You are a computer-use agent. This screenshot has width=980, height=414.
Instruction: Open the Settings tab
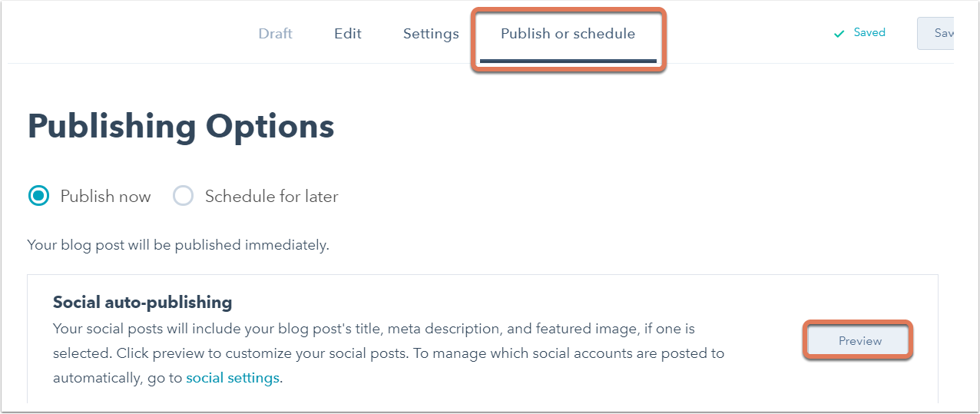click(x=431, y=34)
